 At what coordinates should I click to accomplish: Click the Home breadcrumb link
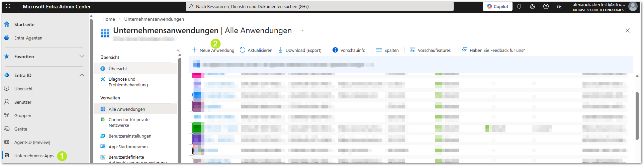click(108, 19)
